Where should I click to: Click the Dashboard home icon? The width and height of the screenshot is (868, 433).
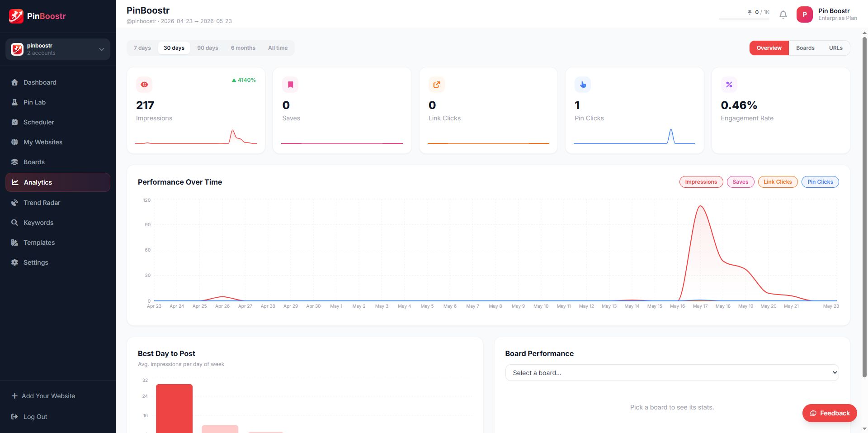point(14,82)
